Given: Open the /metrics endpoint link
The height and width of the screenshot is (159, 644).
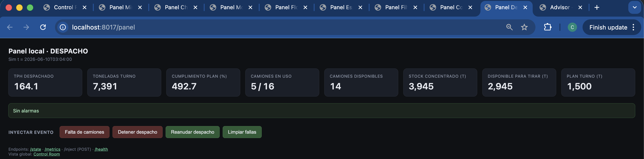Looking at the screenshot, I should [52, 149].
